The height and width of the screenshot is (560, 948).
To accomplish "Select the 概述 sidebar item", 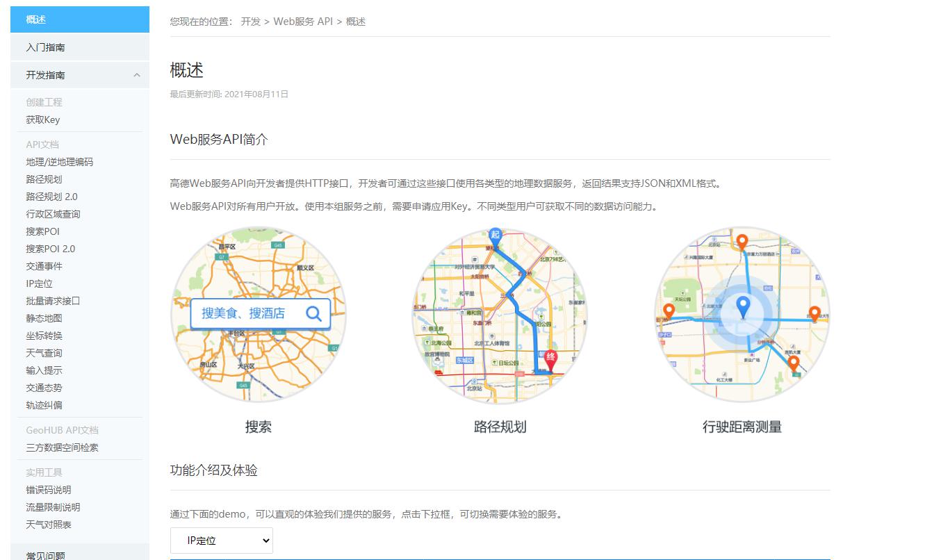I will pyautogui.click(x=80, y=19).
